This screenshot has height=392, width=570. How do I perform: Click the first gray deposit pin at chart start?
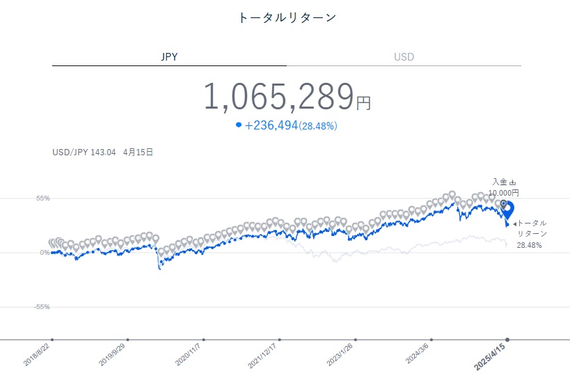[52, 243]
